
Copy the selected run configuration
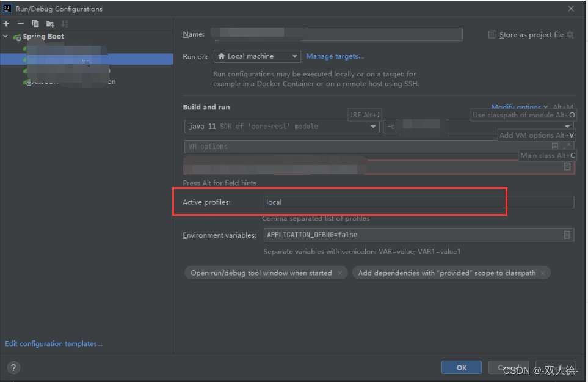[35, 24]
